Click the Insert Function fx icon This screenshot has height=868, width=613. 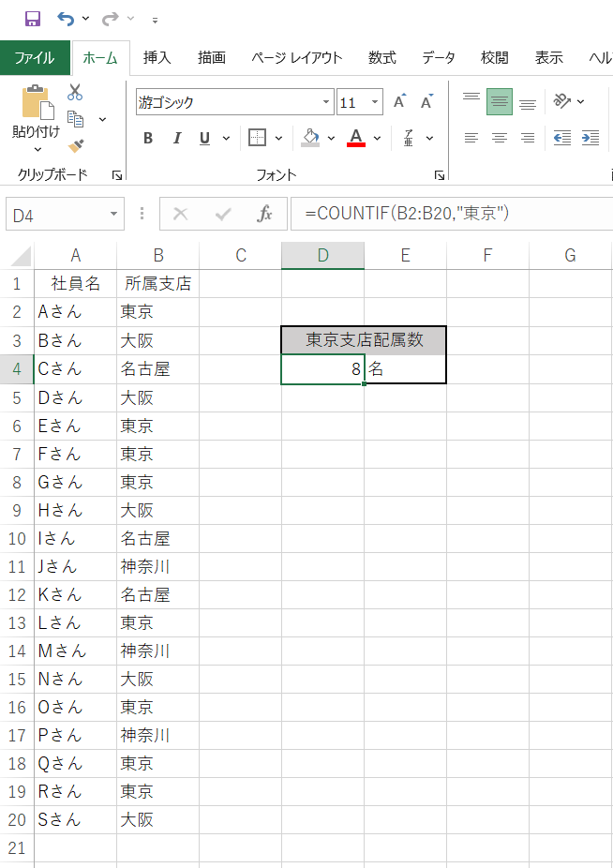[x=265, y=214]
